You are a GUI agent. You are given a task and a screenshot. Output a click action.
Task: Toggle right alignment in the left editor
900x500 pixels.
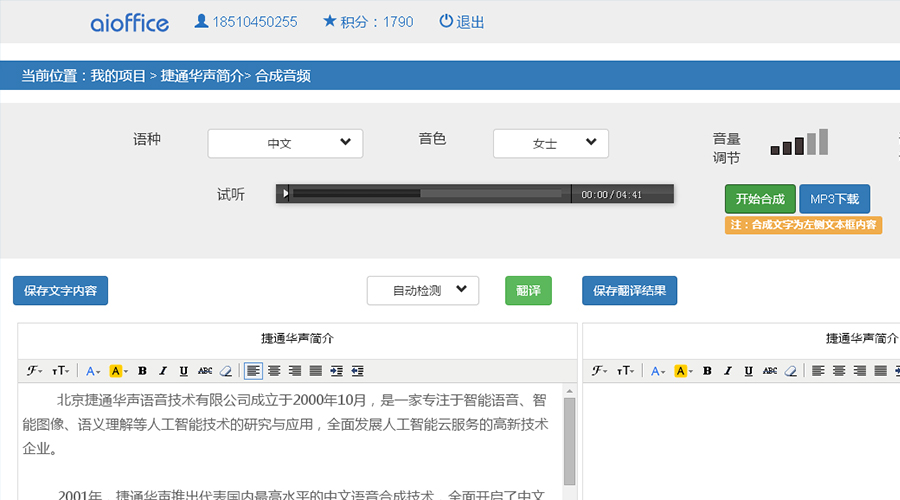click(294, 371)
